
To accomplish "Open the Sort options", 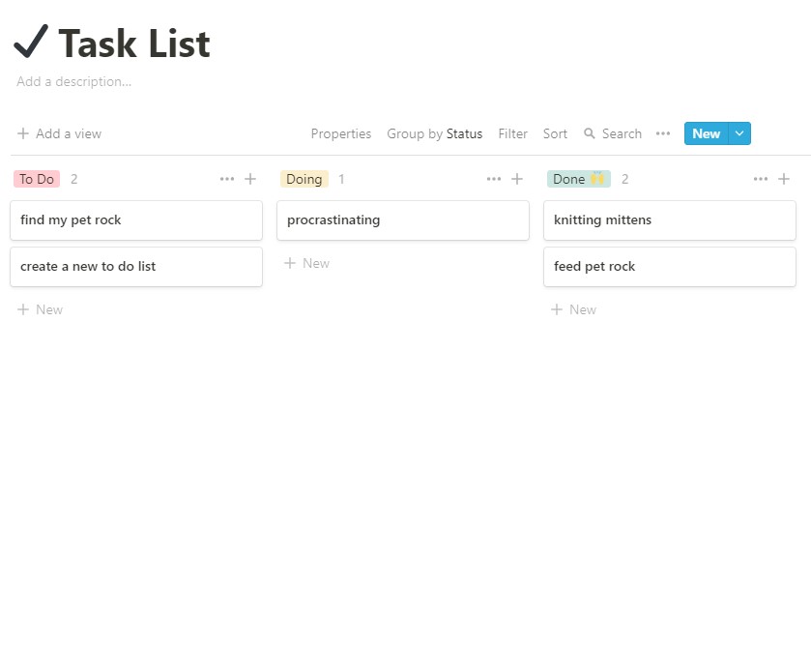I will coord(555,133).
